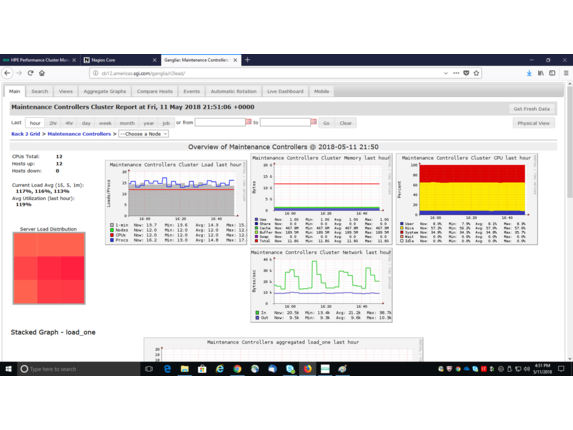Expand the address bar history dropdown arrow
The width and height of the screenshot is (573, 430).
(x=445, y=73)
